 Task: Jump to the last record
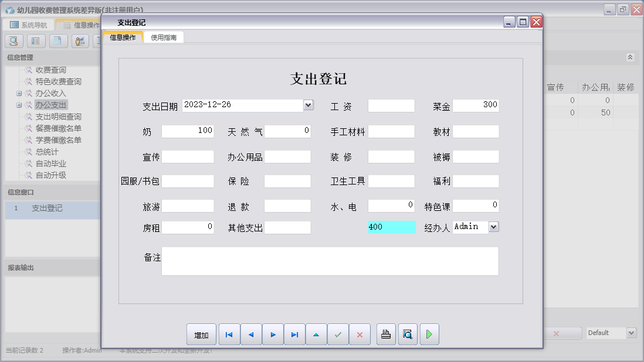pyautogui.click(x=294, y=334)
